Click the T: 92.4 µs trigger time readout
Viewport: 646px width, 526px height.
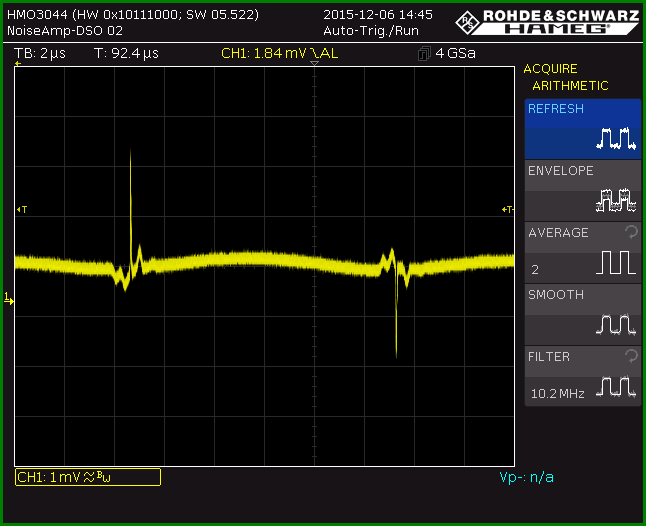click(x=126, y=53)
